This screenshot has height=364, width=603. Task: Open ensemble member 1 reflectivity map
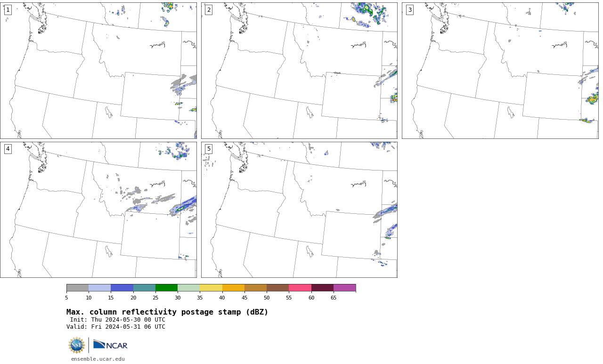tap(98, 71)
